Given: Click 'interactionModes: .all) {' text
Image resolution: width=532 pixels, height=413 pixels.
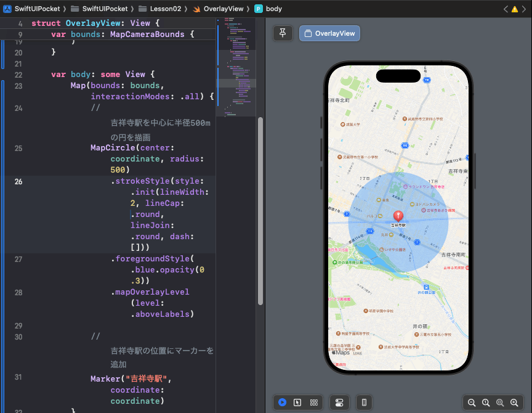Looking at the screenshot, I should point(152,97).
